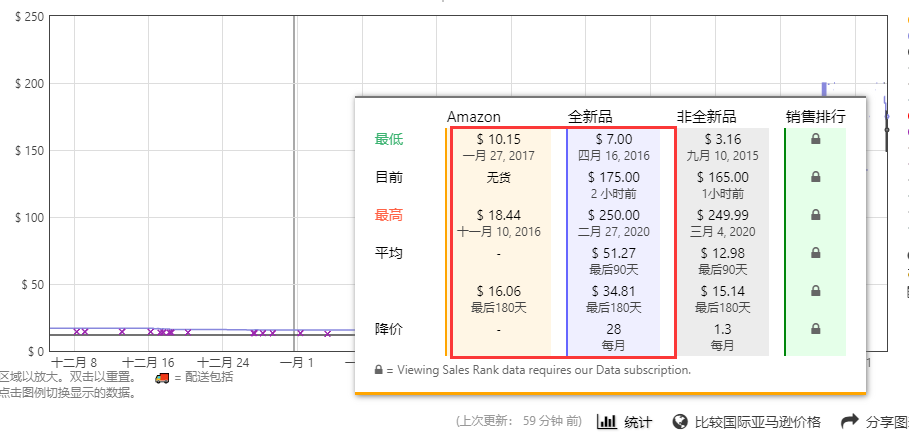
Task: Click the 目前 row label
Action: tap(388, 177)
